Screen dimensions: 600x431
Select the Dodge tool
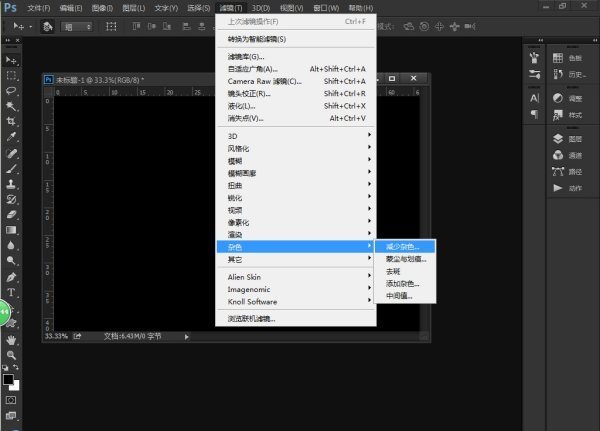click(x=11, y=261)
